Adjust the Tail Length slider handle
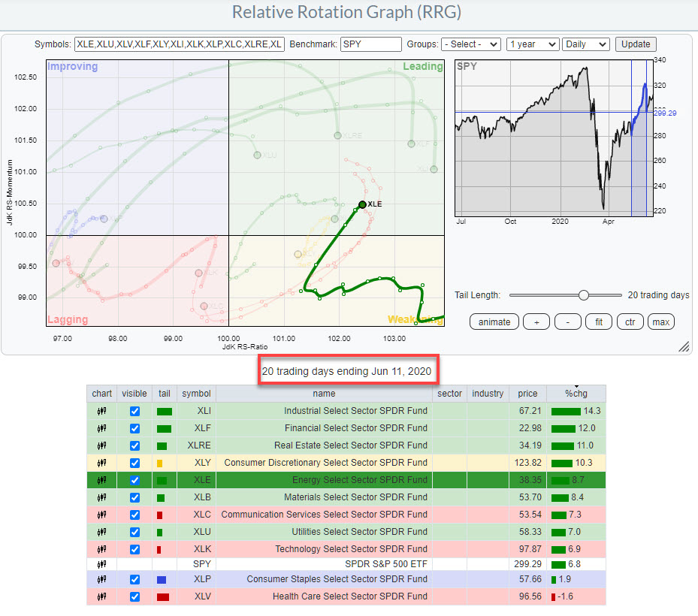This screenshot has width=698, height=616. [583, 295]
